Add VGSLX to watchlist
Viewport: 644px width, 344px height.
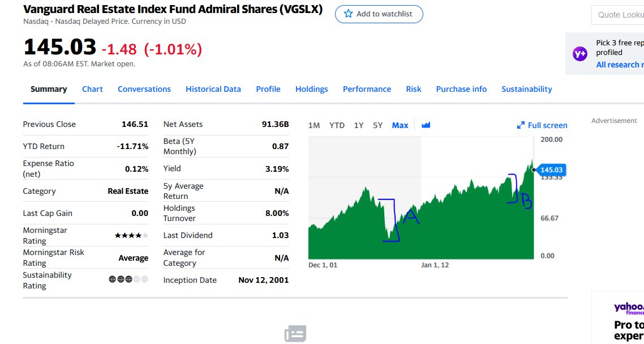[379, 14]
